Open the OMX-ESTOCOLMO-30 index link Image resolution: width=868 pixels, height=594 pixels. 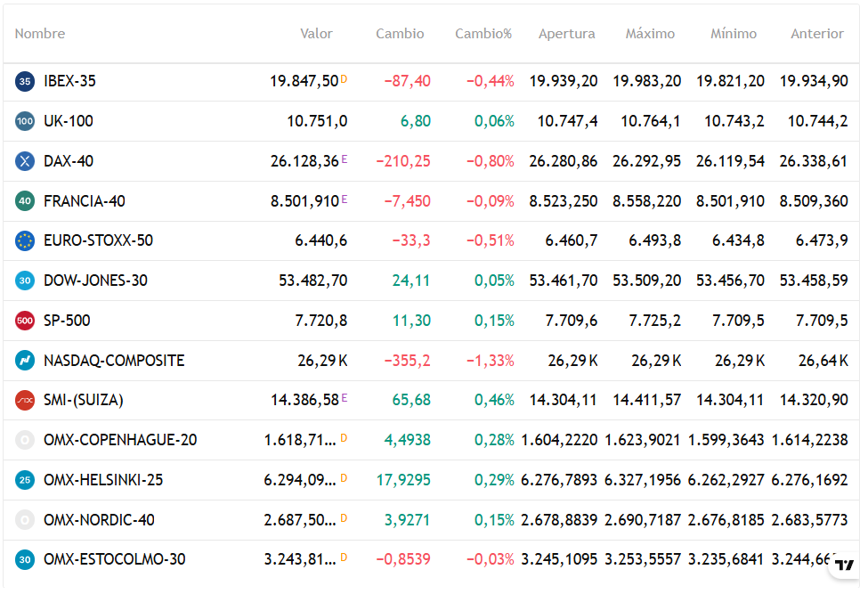tap(115, 559)
